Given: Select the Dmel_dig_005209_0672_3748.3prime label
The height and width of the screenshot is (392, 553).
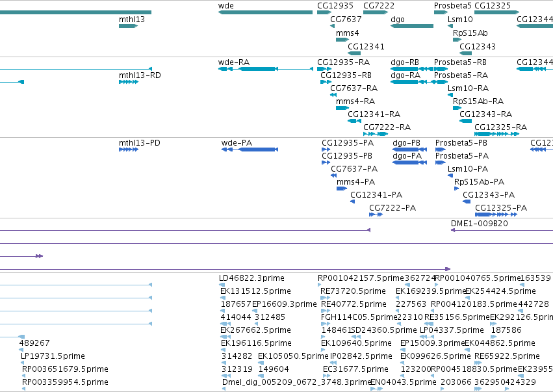Looking at the screenshot, I should [296, 382].
